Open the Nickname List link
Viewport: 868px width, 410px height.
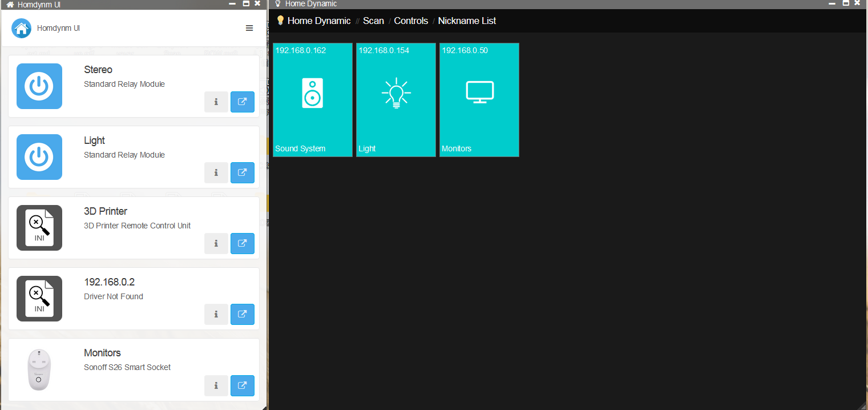coord(467,21)
